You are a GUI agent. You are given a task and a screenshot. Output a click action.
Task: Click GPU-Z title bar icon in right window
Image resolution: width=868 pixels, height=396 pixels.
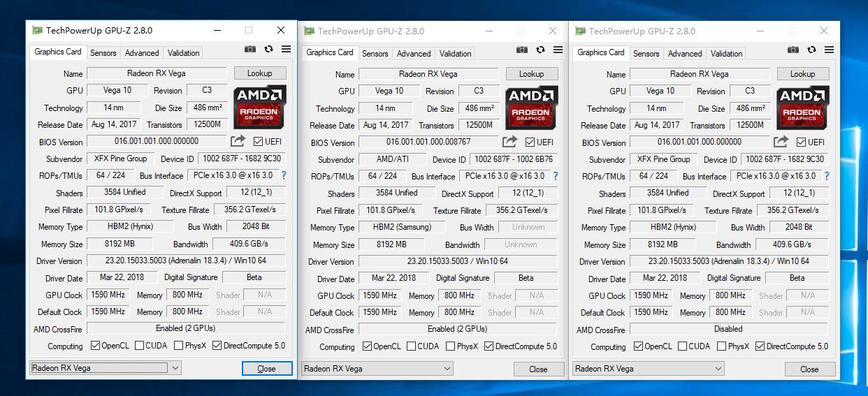pyautogui.click(x=580, y=31)
